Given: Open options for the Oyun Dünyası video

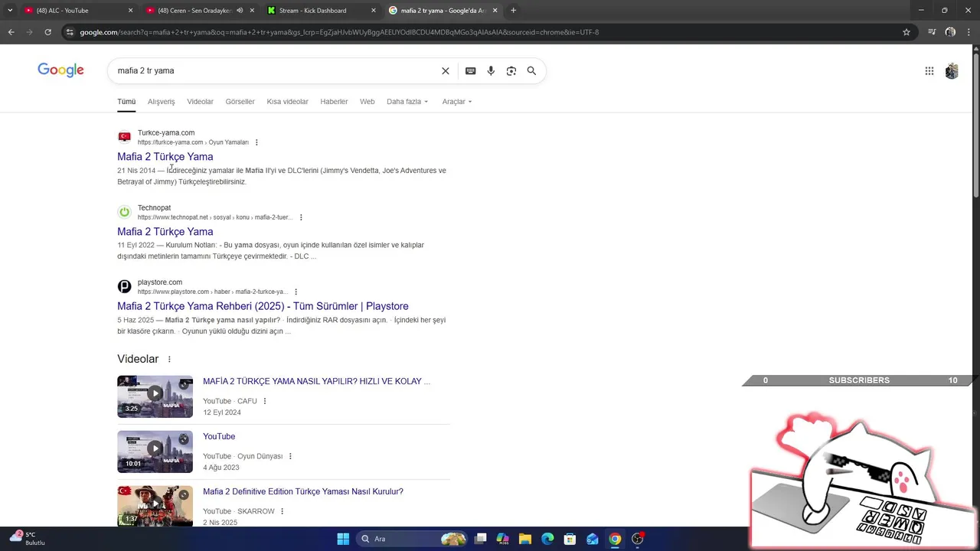Looking at the screenshot, I should click(x=290, y=456).
